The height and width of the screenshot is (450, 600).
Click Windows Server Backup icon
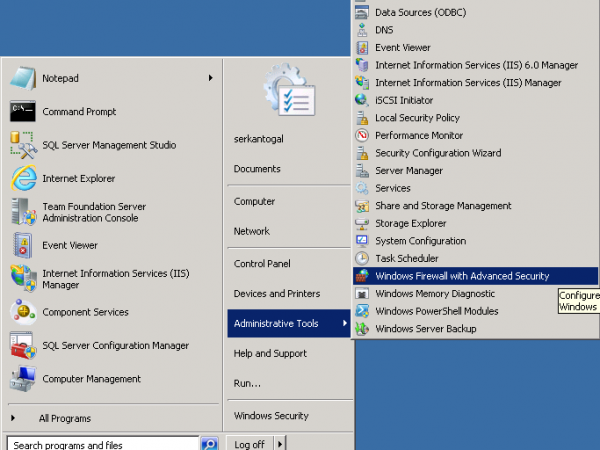click(x=362, y=329)
